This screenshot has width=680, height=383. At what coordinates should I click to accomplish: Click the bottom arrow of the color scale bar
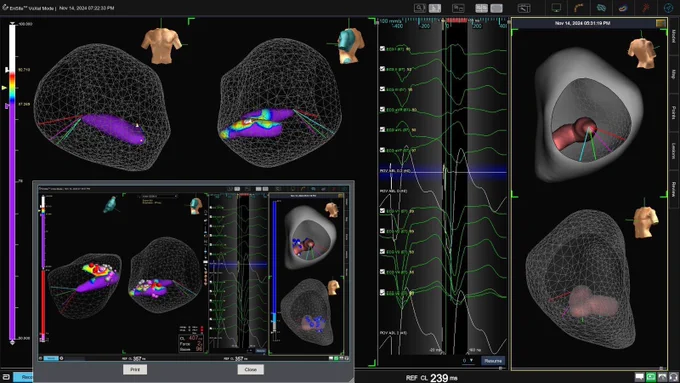pos(12,343)
